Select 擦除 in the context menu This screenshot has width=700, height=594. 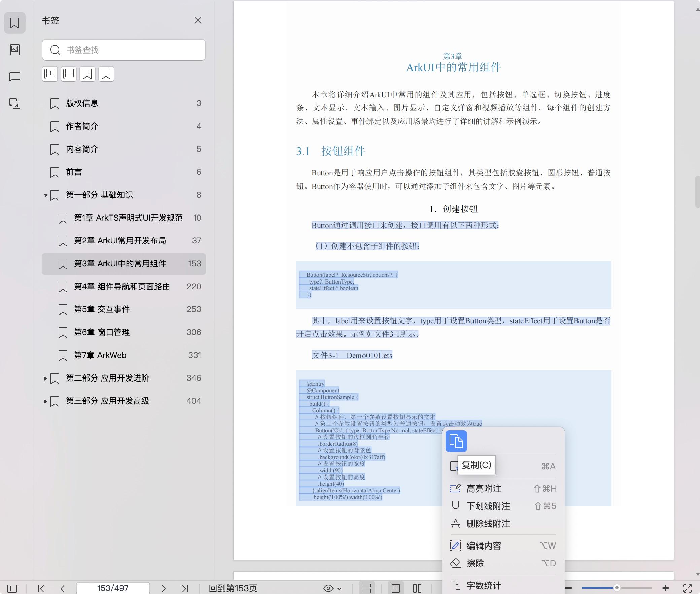pos(475,563)
